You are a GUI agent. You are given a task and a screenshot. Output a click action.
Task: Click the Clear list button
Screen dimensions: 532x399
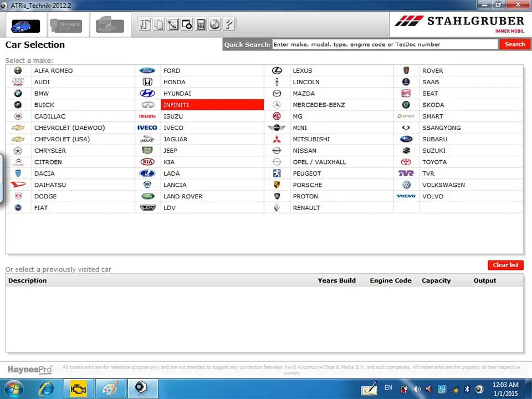point(505,265)
